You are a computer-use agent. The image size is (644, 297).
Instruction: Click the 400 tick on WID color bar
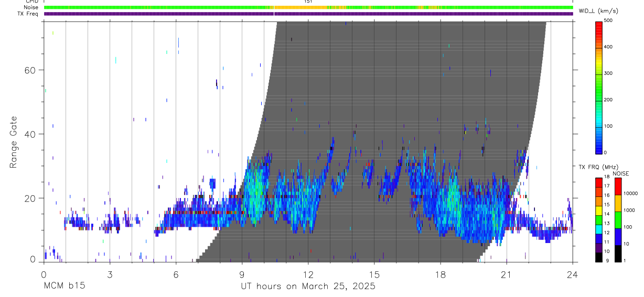[608, 47]
